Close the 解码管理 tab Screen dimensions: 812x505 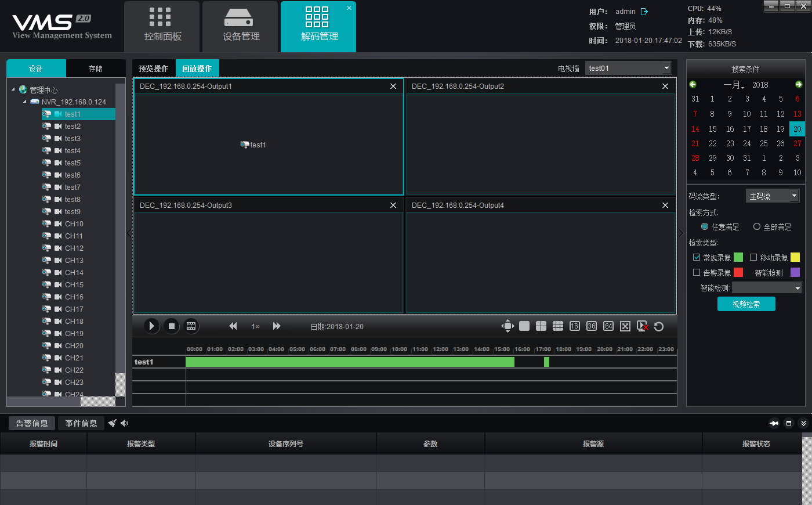pyautogui.click(x=349, y=8)
